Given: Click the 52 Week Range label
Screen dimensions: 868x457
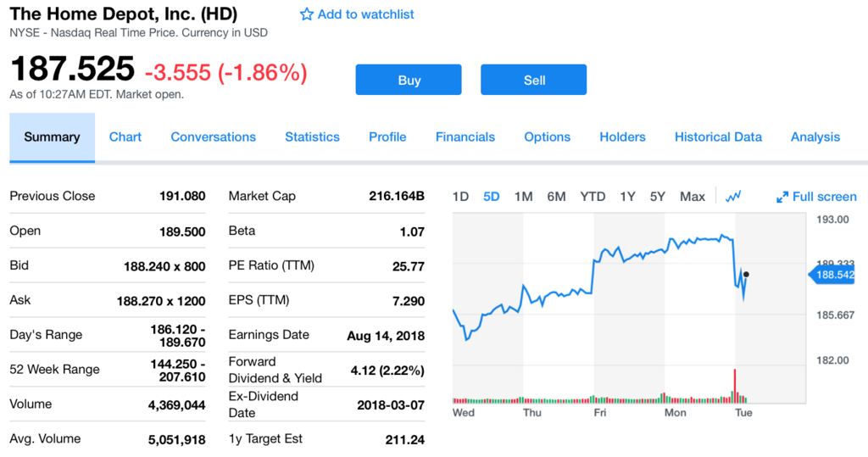Looking at the screenshot, I should 54,370.
